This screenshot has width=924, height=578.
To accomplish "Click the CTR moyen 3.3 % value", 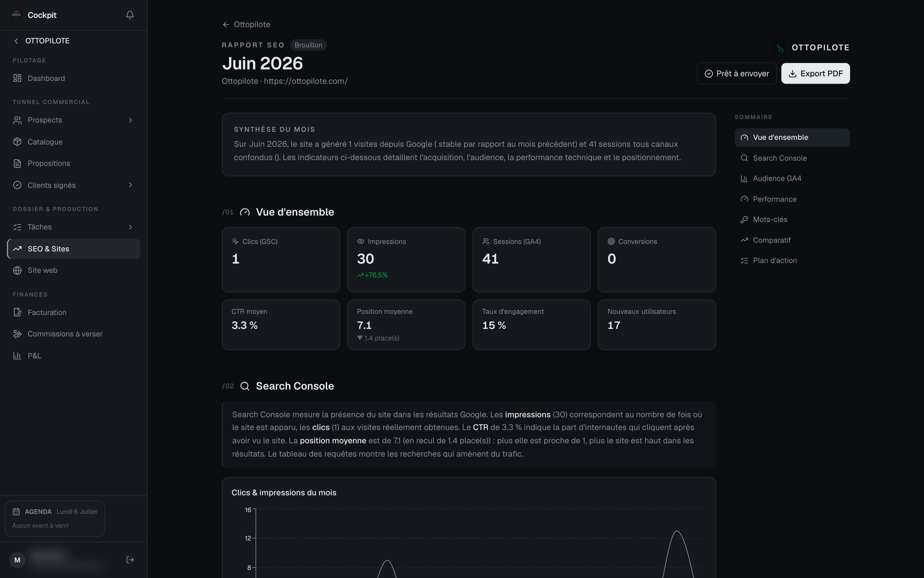I will (245, 325).
